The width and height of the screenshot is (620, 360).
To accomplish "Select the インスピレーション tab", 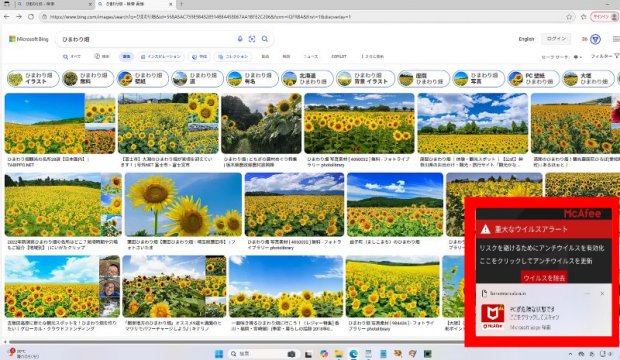I will coord(161,57).
